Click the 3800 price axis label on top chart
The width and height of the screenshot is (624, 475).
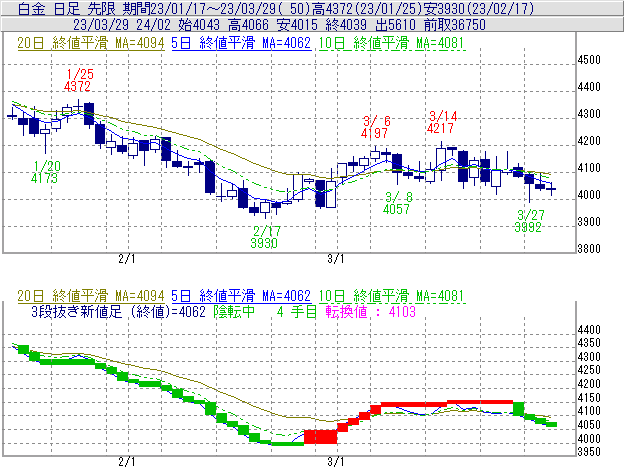click(589, 249)
